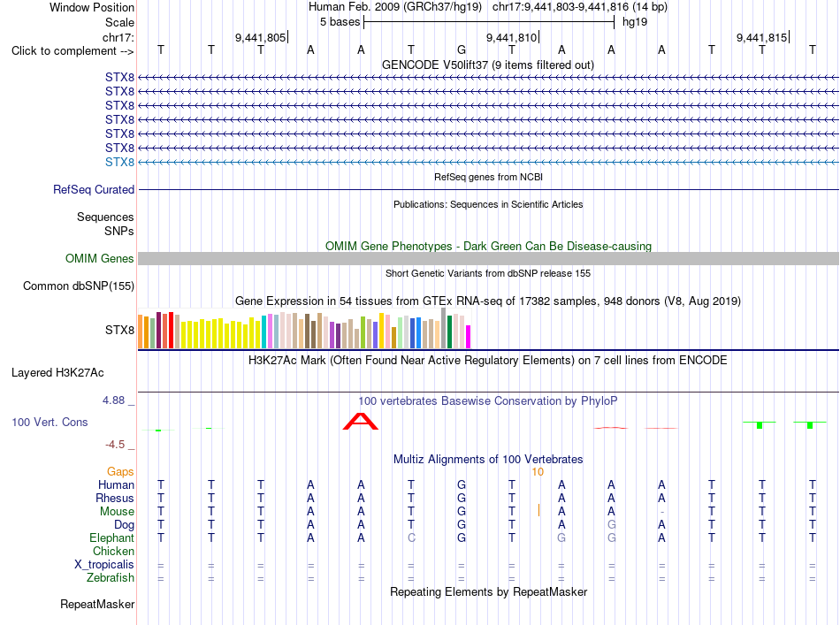Image resolution: width=840 pixels, height=625 pixels.
Task: Select the Mouse alignment row label
Action: tap(117, 512)
